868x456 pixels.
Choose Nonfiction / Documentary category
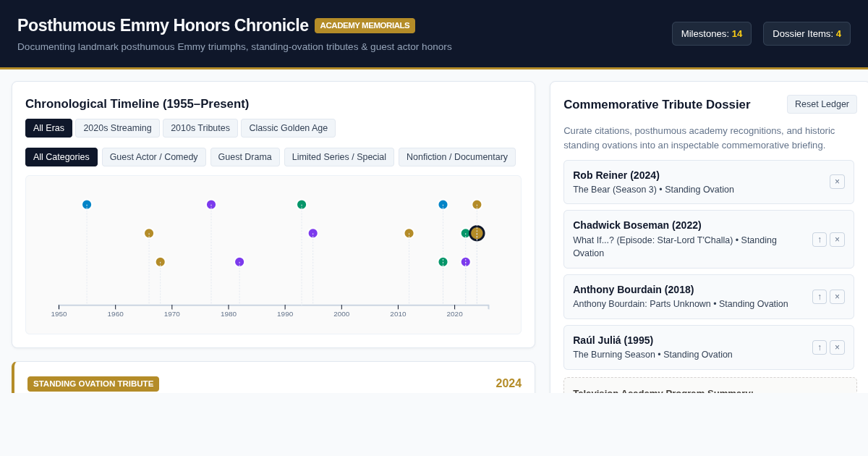pyautogui.click(x=457, y=157)
